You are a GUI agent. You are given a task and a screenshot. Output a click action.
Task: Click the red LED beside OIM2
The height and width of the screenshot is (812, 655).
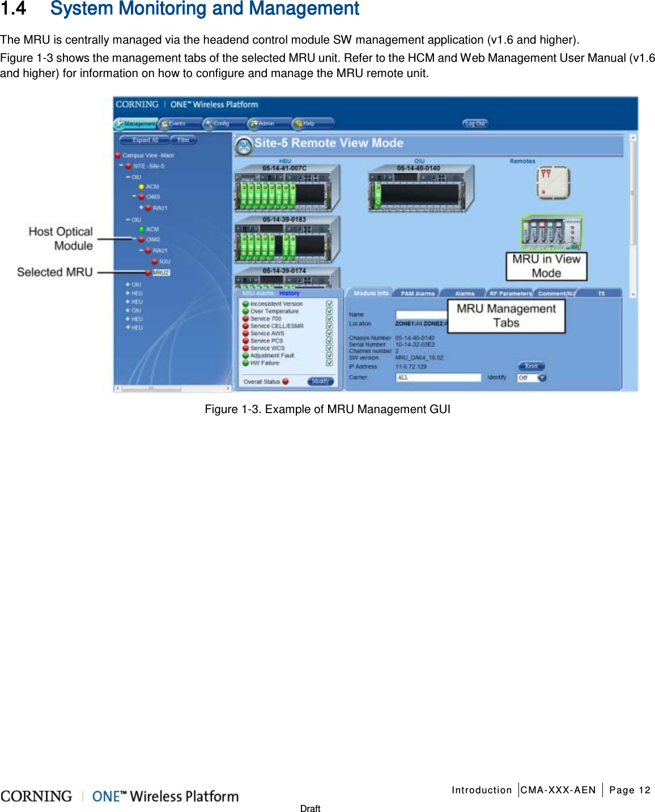(142, 239)
